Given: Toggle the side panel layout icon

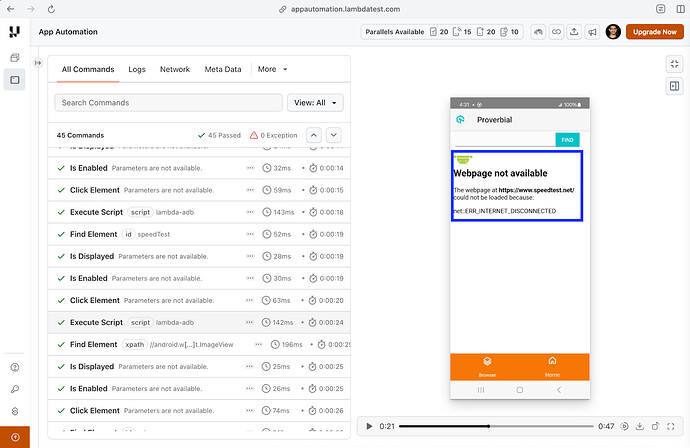Looking at the screenshot, I should pyautogui.click(x=673, y=86).
